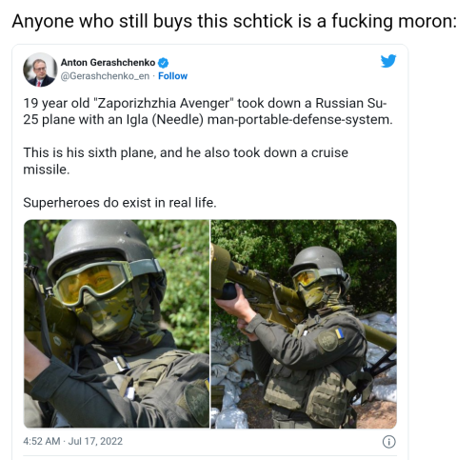
Task: Open the 4:52 AM Jul 17, 2022 timestamp
Action: click(72, 441)
